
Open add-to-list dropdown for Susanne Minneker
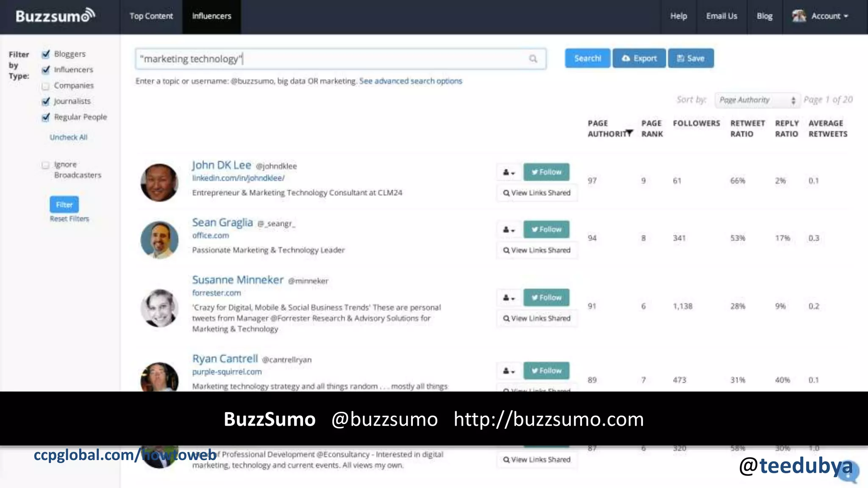pyautogui.click(x=509, y=298)
